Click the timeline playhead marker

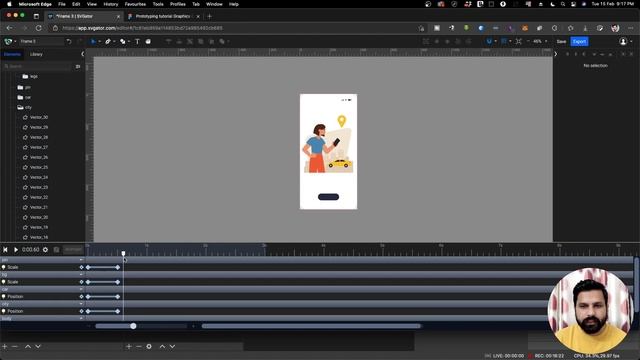click(123, 253)
